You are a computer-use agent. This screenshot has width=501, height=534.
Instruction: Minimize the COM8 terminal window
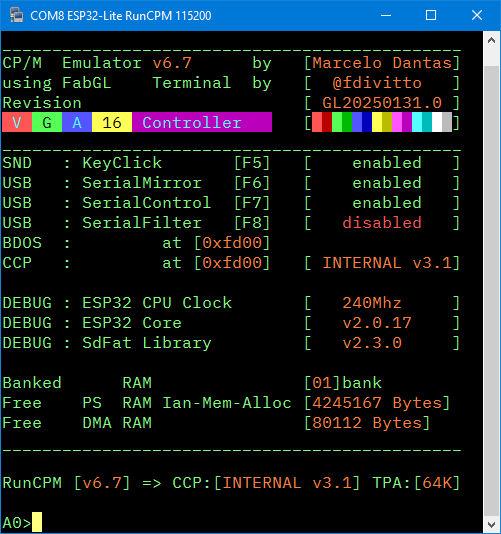click(x=386, y=15)
